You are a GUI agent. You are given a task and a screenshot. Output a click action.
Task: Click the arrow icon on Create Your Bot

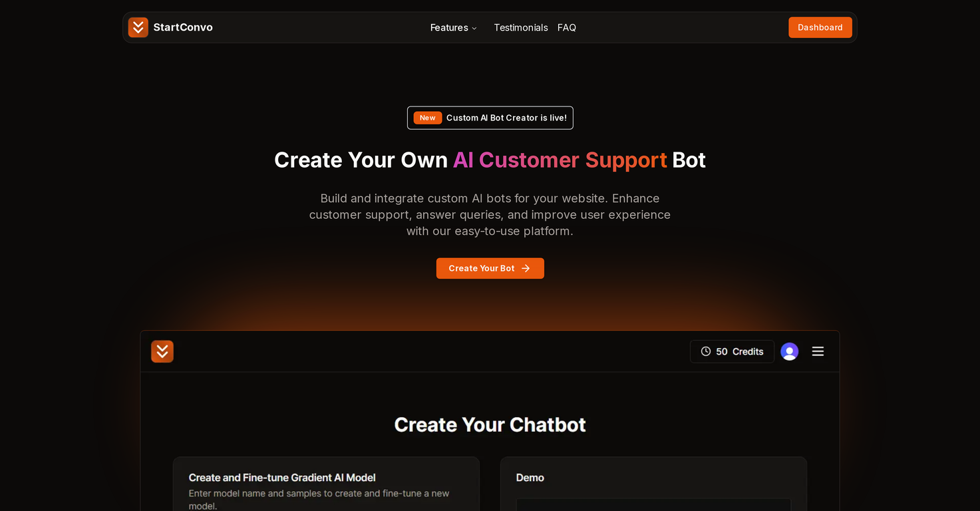click(526, 268)
